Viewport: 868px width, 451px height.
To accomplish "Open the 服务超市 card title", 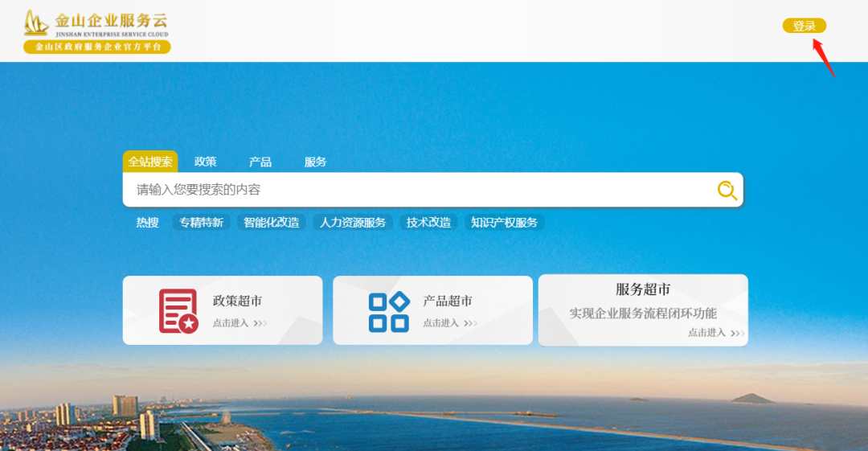I will click(x=643, y=289).
